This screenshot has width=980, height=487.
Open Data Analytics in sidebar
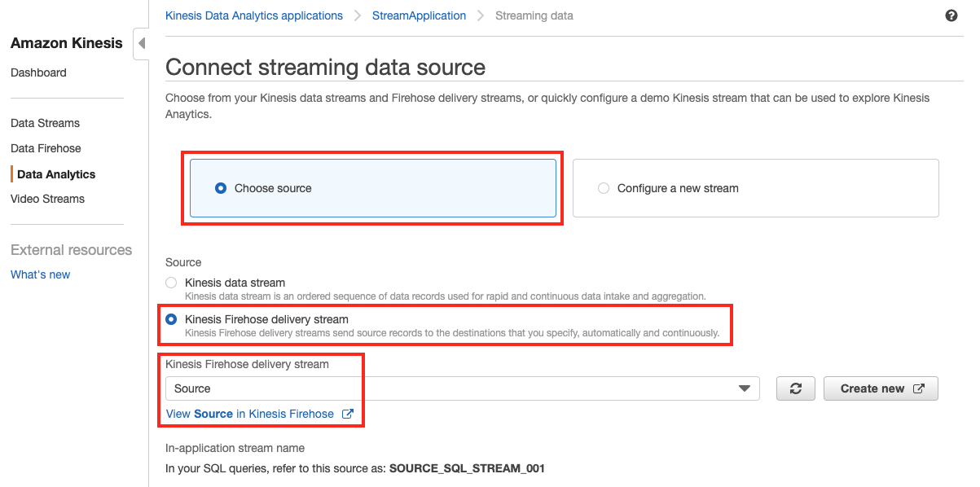tap(56, 174)
